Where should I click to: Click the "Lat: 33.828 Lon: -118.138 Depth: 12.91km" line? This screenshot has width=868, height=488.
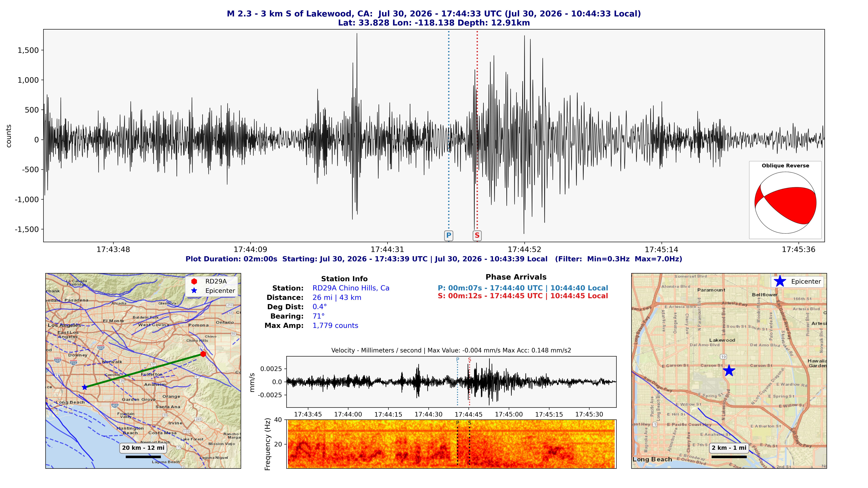pyautogui.click(x=434, y=23)
